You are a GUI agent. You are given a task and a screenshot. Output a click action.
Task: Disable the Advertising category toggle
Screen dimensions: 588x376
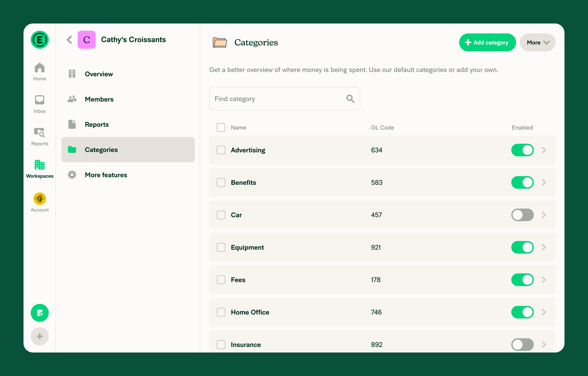pos(522,150)
